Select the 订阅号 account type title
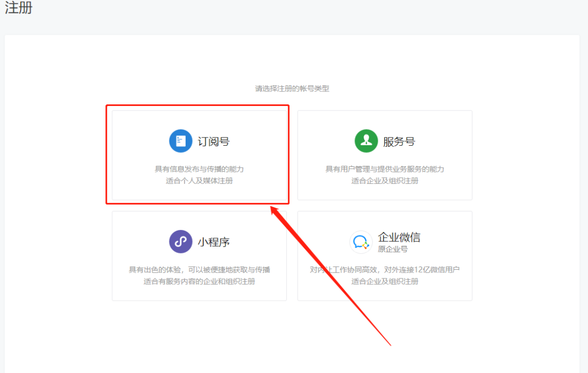This screenshot has width=588, height=373. tap(214, 141)
